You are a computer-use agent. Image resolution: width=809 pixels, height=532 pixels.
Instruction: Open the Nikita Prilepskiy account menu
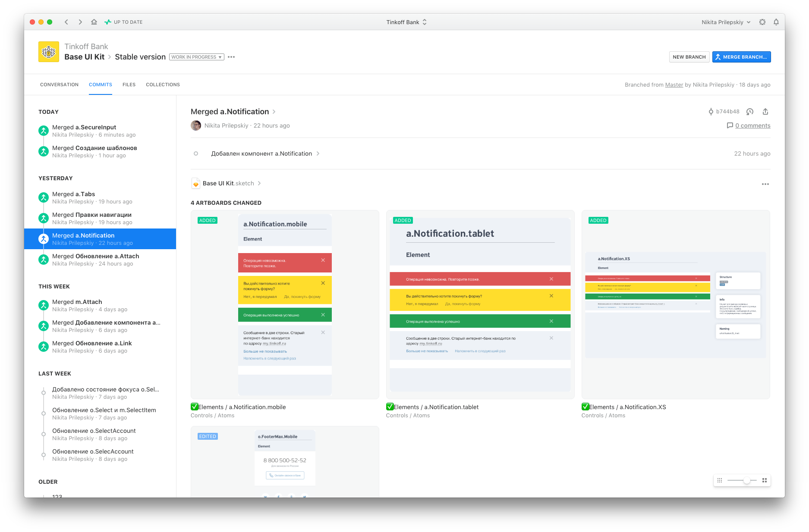pyautogui.click(x=726, y=22)
